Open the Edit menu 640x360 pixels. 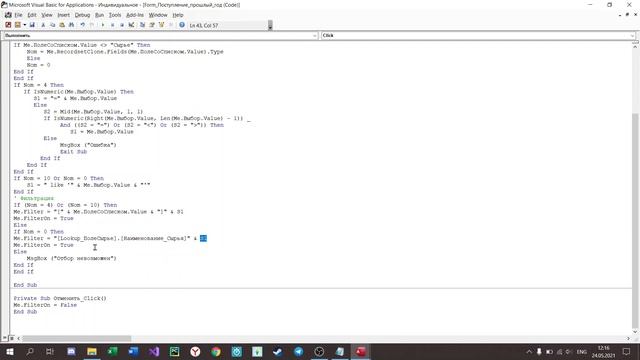click(32, 15)
